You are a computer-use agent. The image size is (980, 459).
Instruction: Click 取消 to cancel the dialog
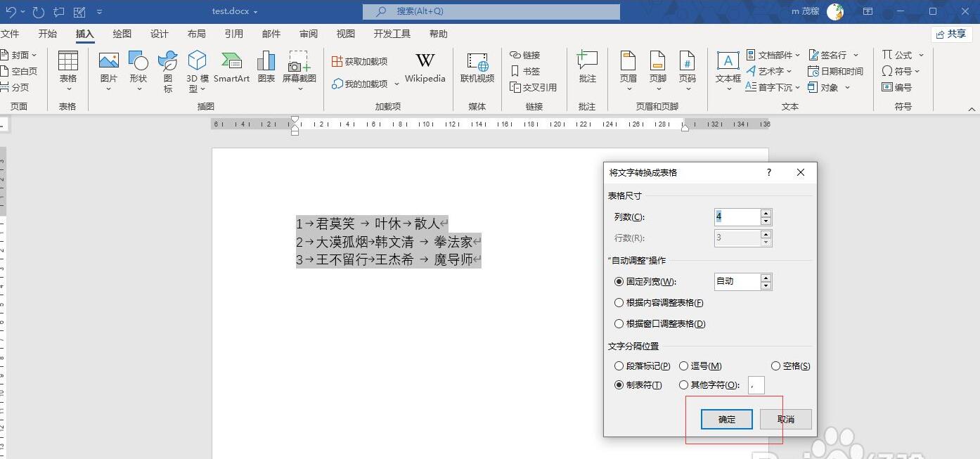click(786, 420)
